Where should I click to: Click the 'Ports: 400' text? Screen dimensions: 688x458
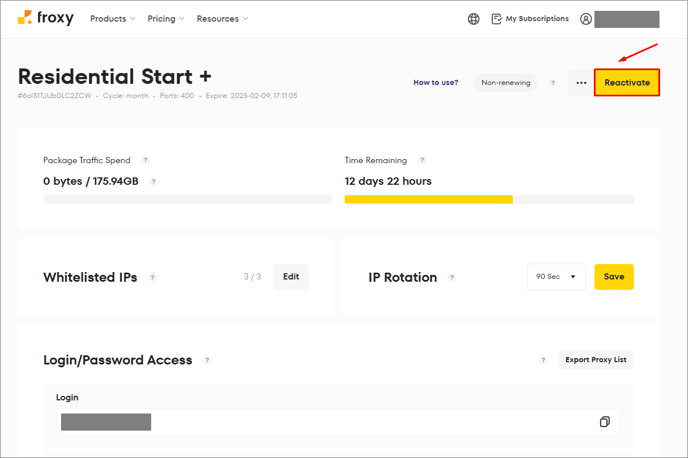[x=177, y=96]
